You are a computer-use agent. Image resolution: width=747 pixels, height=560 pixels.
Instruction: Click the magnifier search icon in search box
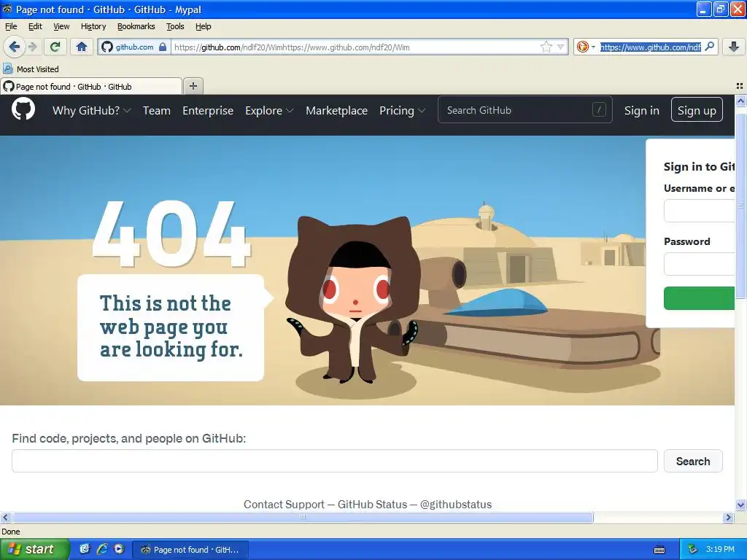(x=710, y=47)
